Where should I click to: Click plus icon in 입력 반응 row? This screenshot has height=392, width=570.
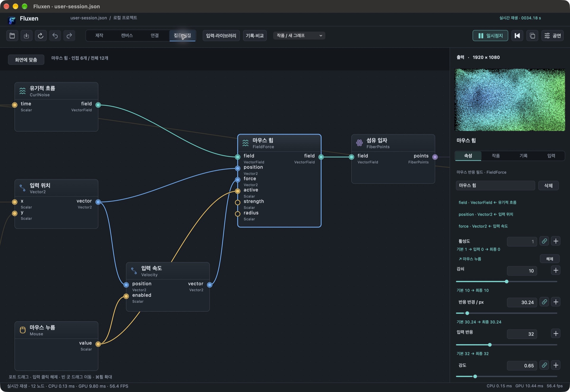(x=556, y=334)
